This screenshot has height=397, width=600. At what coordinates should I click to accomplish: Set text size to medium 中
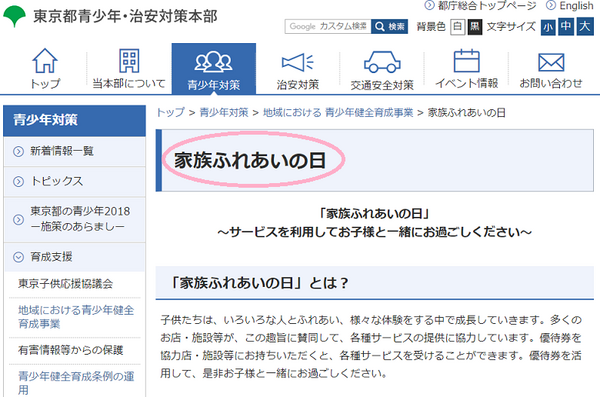[x=566, y=26]
